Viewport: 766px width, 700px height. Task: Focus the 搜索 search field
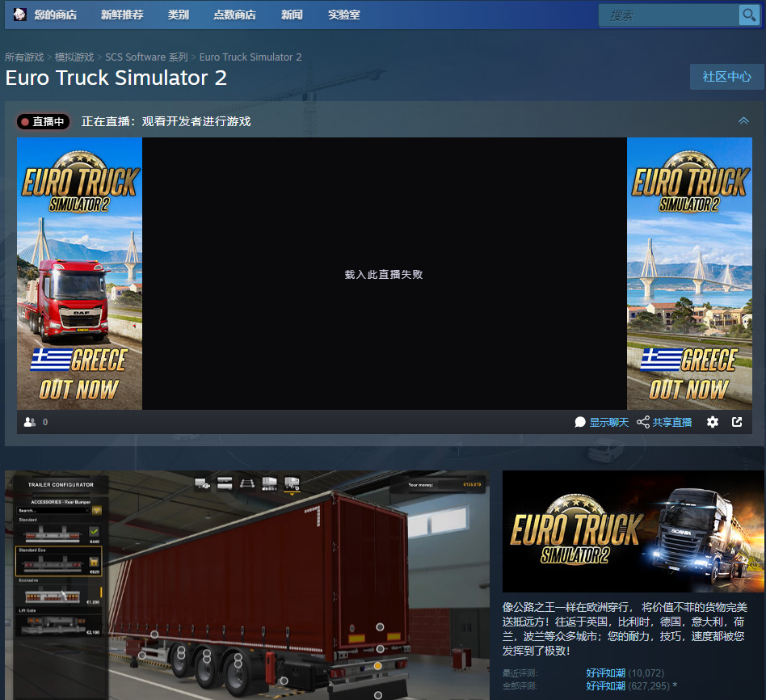669,15
